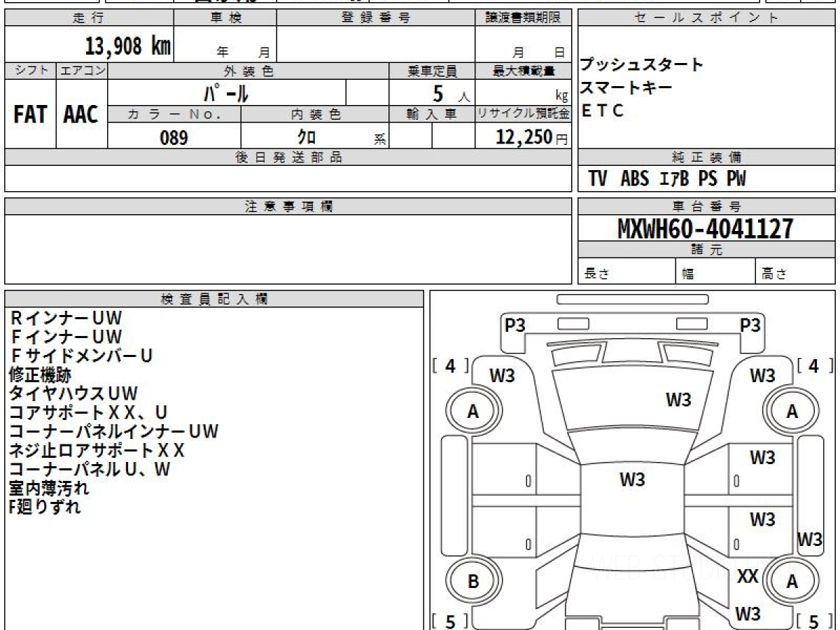Click the mileage value 13,908 km

(x=128, y=48)
